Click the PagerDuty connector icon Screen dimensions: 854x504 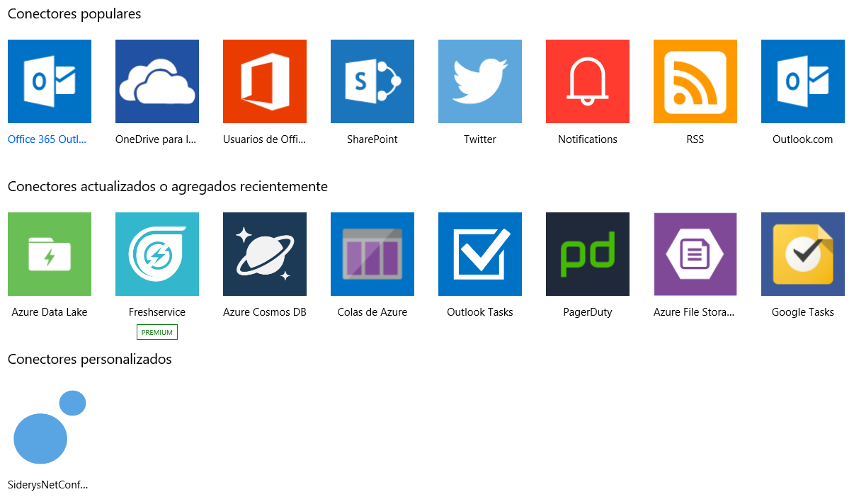tap(588, 253)
